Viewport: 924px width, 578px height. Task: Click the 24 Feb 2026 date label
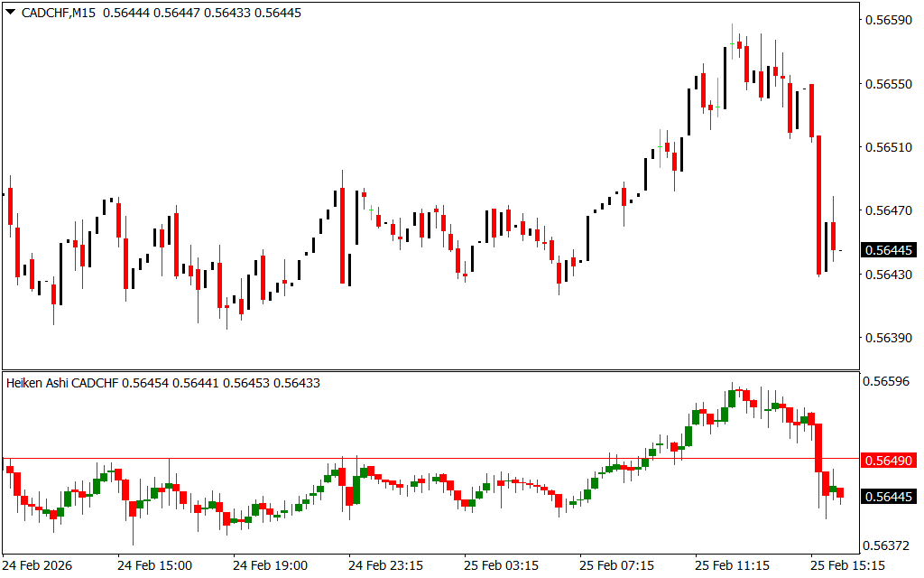coord(38,565)
